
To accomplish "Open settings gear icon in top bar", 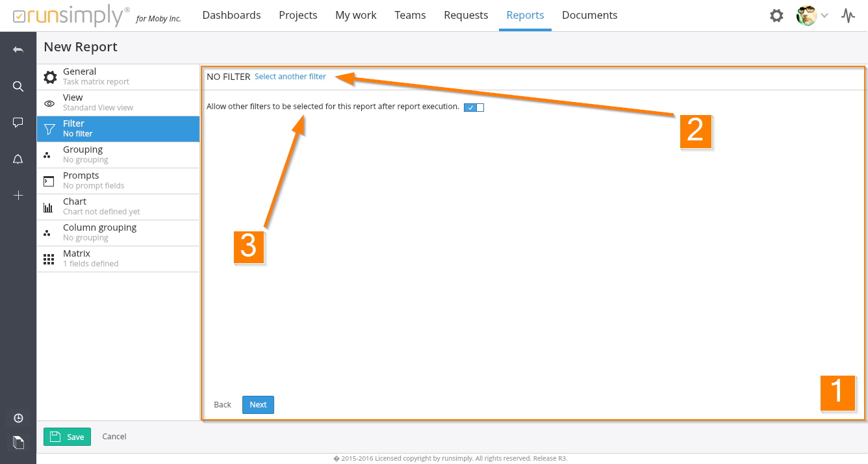I will tap(776, 16).
